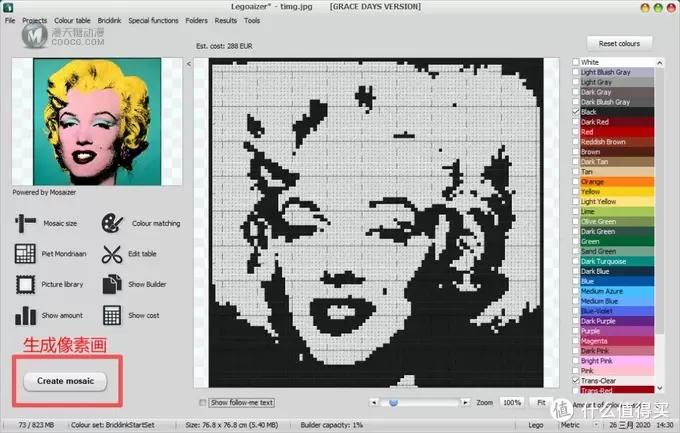This screenshot has width=680, height=433.
Task: Click the Show cost calculator icon
Action: pos(112,315)
